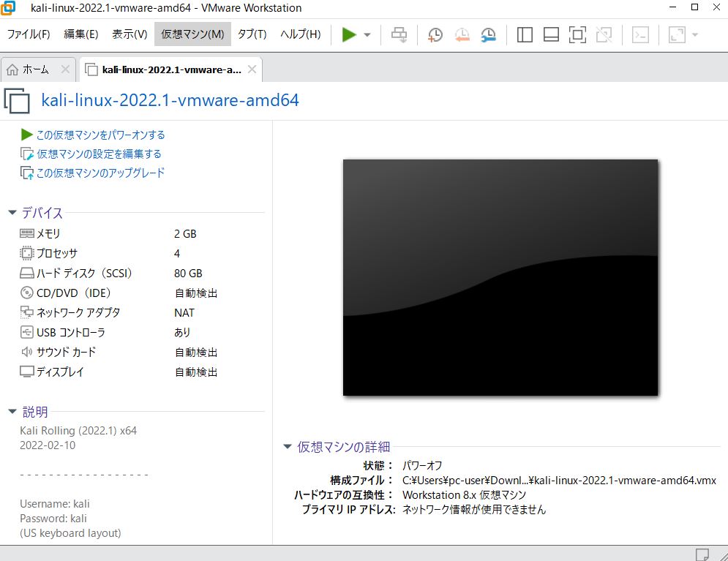The image size is (728, 561).
Task: Click the Kali Rolling (2022.1) x64 description text
Action: click(x=78, y=431)
